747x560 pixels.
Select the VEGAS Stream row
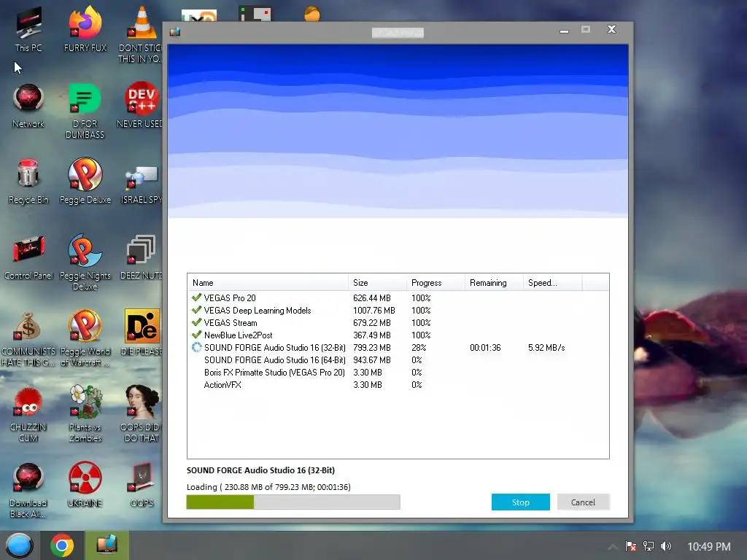(398, 323)
